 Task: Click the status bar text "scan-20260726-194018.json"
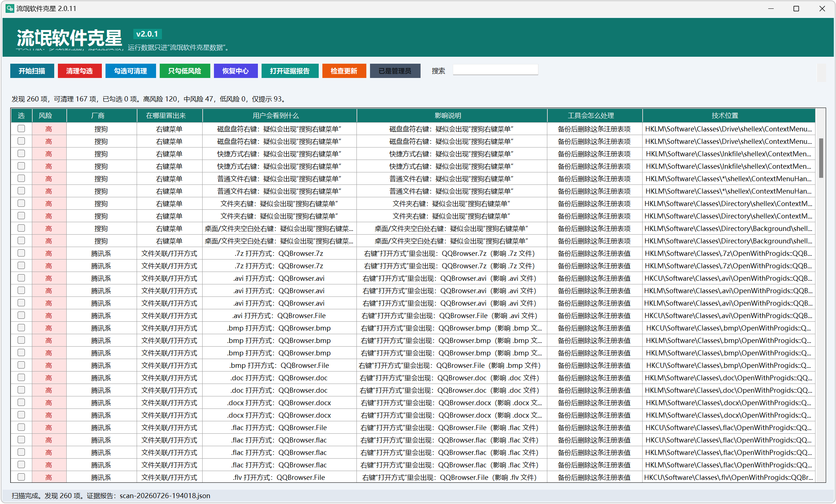[165, 496]
